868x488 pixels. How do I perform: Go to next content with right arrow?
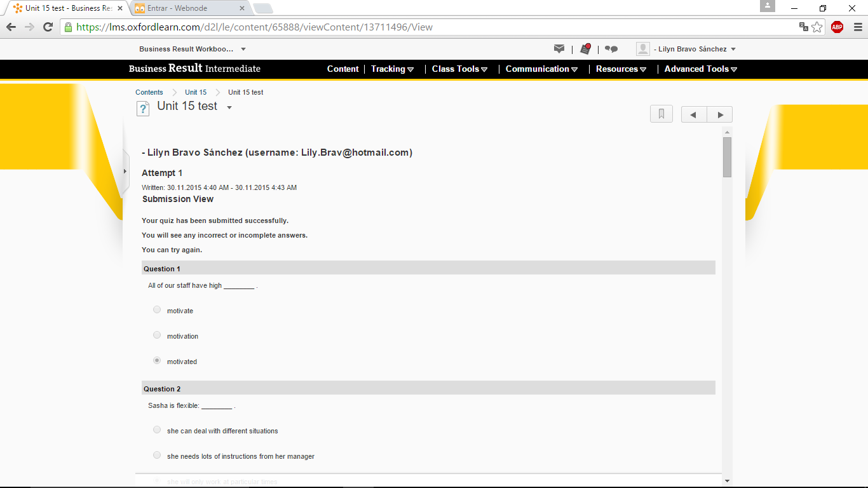[720, 115]
